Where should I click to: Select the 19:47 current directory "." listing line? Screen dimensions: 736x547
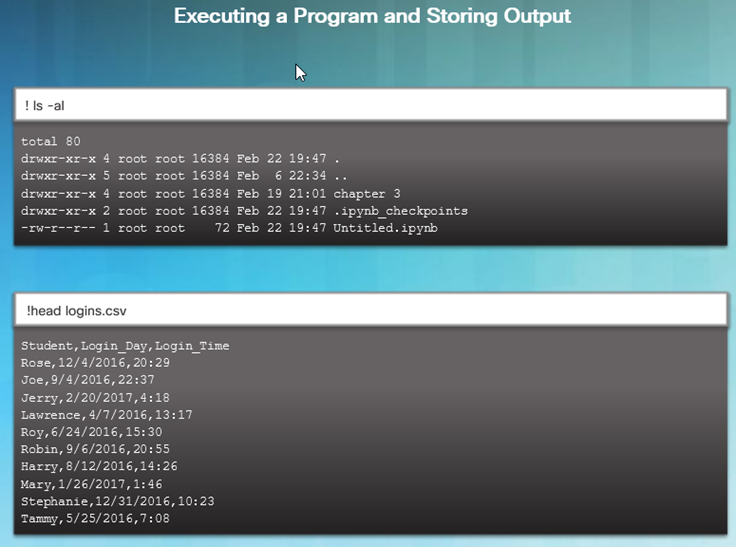180,159
